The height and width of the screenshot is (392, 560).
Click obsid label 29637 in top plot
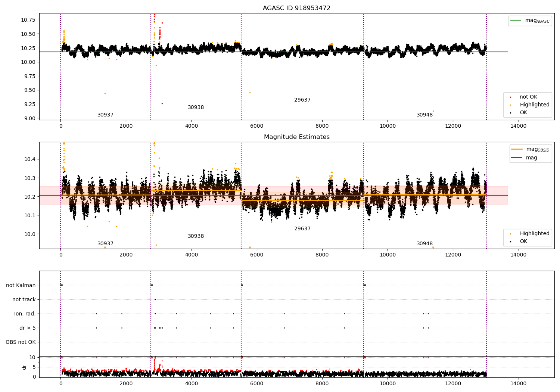click(x=302, y=100)
